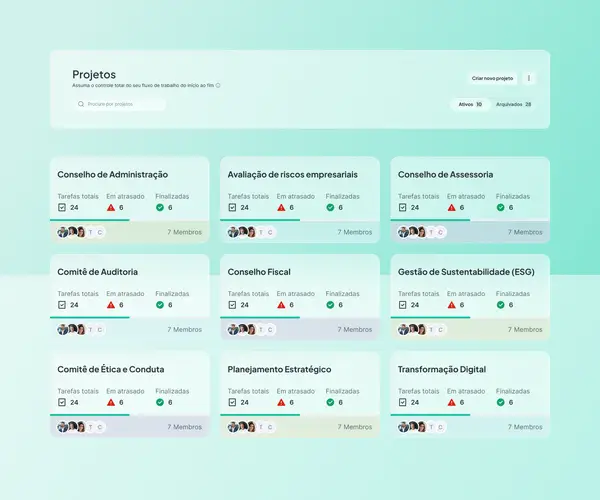This screenshot has width=600, height=500.
Task: Click member avatars on Conselho de Administração card
Action: [81, 232]
